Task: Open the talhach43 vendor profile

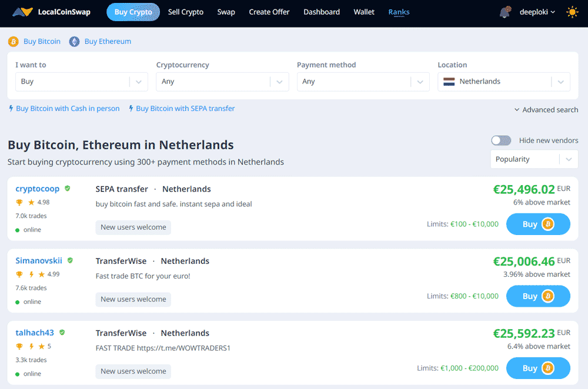Action: pos(35,333)
